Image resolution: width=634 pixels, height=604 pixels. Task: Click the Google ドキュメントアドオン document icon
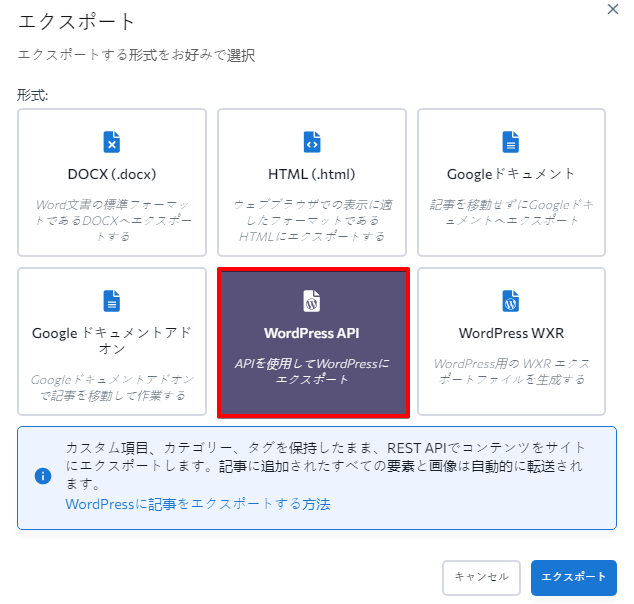[112, 301]
